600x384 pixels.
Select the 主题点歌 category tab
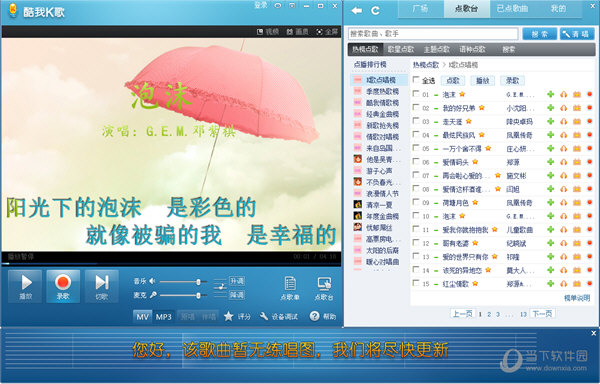(436, 49)
